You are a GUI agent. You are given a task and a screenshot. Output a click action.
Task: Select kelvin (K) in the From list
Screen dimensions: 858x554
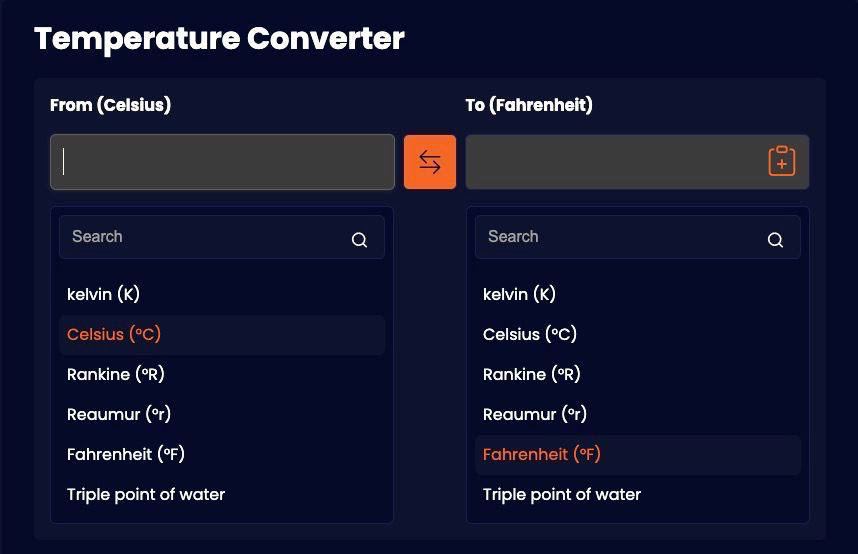pyautogui.click(x=222, y=295)
